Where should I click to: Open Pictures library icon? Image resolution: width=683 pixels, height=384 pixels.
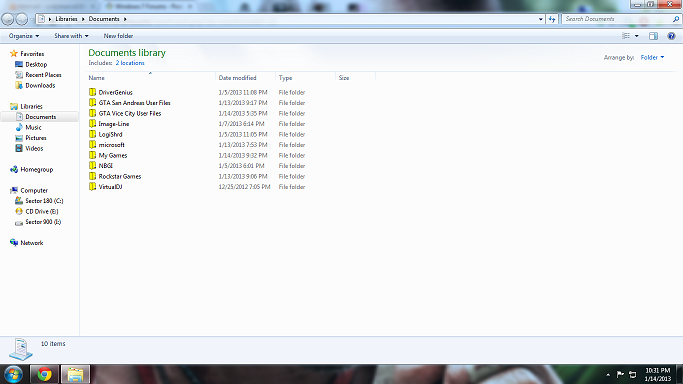point(19,138)
